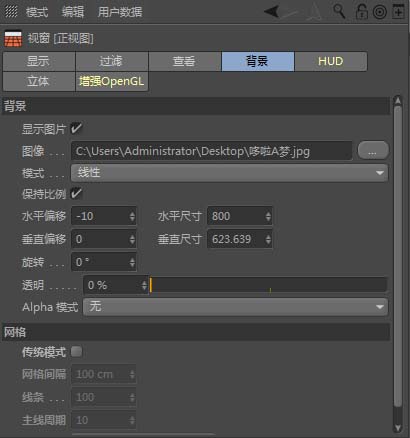Viewport: 410px width, 438px height.
Task: Open the search magnifier icon
Action: coord(339,11)
